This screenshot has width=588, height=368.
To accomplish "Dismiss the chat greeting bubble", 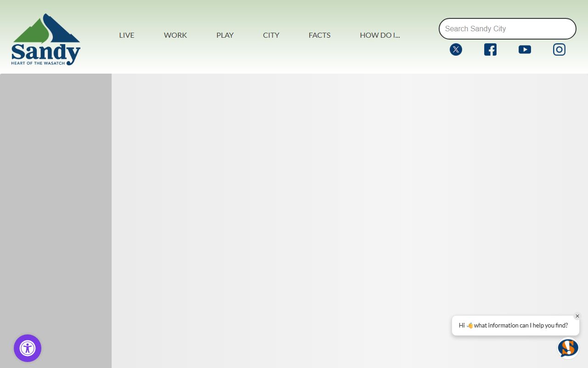I will [x=577, y=316].
